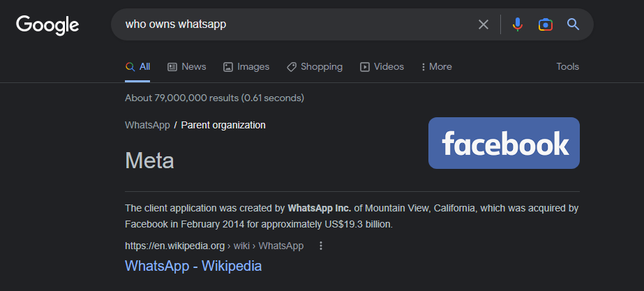Click the Meta answer heading
644x291 pixels.
[149, 161]
